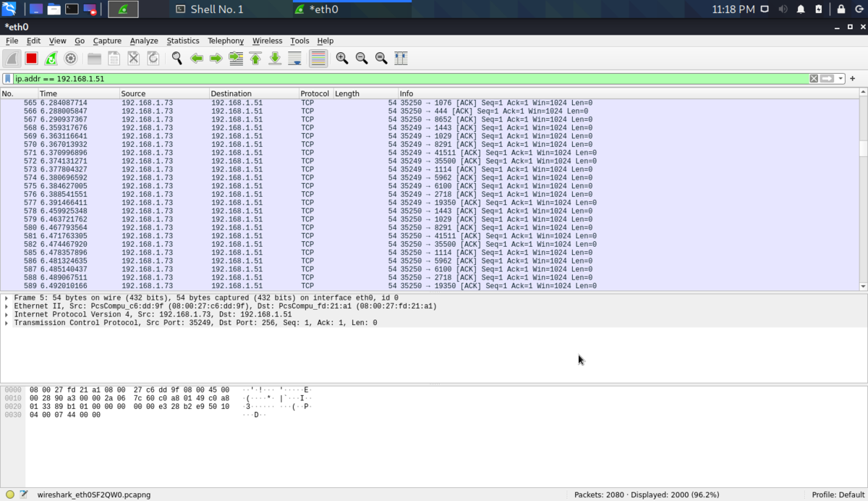Add a filter expression button
Screen dimensions: 868x501
pos(853,79)
